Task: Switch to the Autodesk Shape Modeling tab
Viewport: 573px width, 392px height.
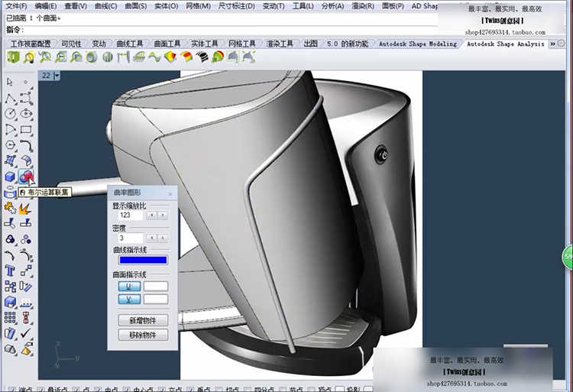Action: (x=418, y=44)
